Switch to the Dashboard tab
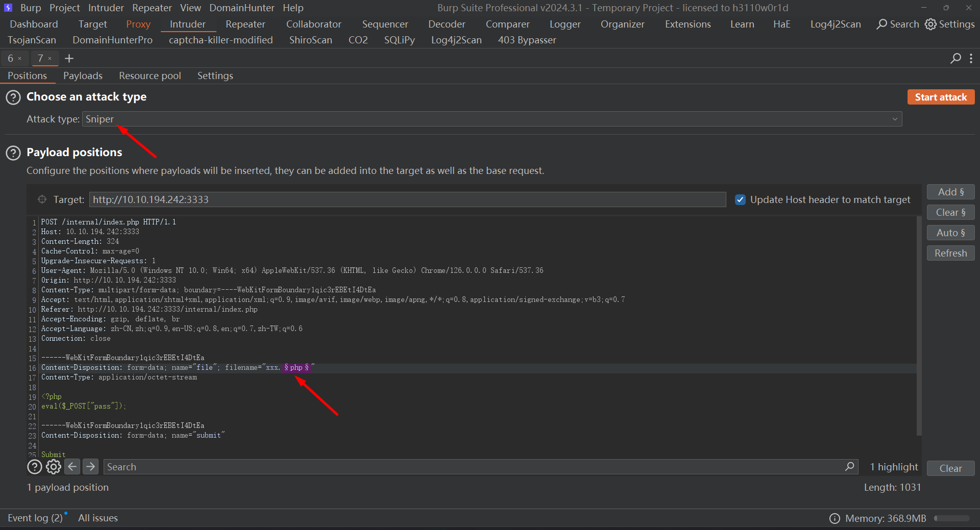The height and width of the screenshot is (530, 980). coord(34,24)
